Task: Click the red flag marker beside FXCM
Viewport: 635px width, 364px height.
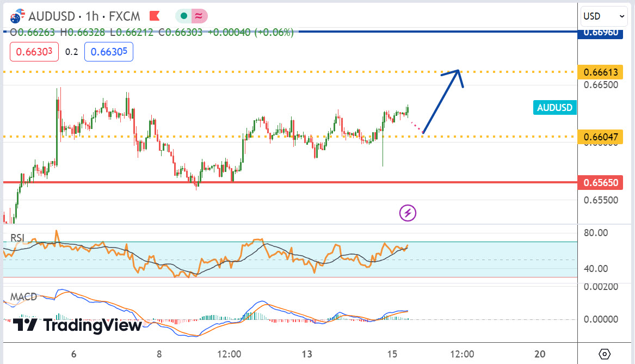Action: pos(155,16)
